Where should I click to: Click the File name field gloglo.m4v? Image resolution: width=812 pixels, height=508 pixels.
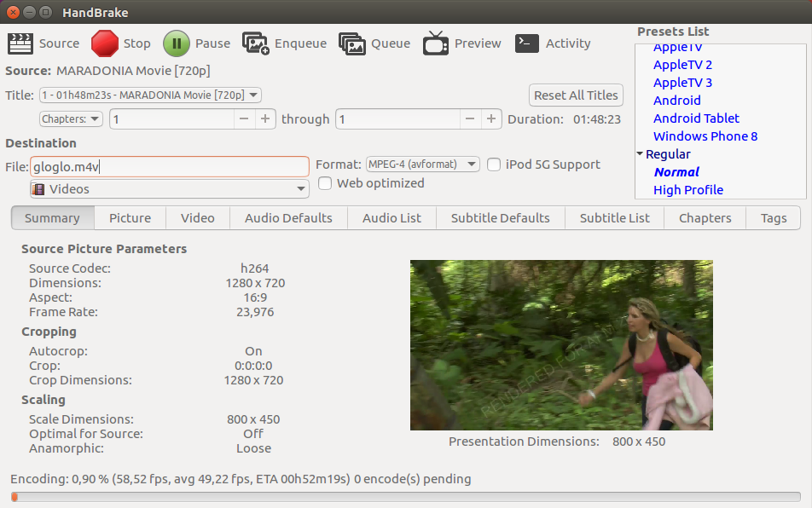(170, 167)
